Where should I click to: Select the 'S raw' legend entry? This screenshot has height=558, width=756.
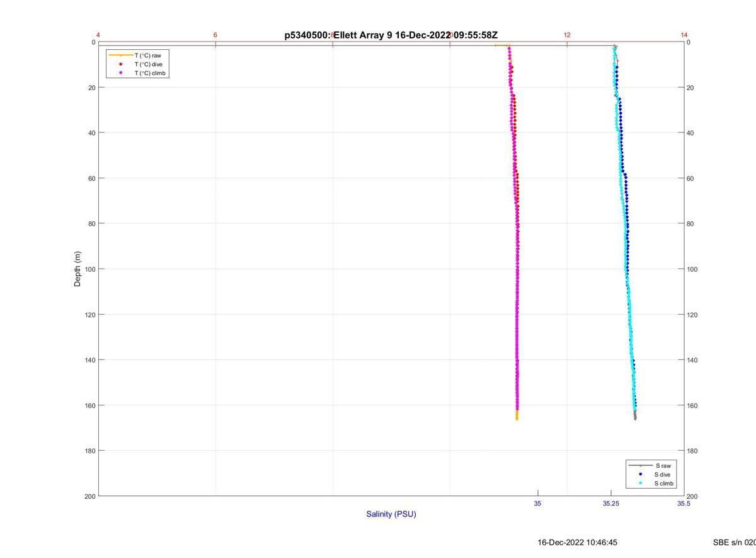651,465
